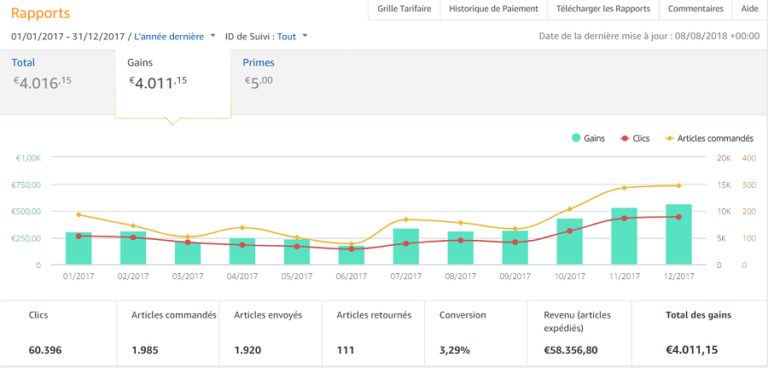The image size is (768, 368).
Task: Click the 06/2017 gains bar
Action: 351,255
